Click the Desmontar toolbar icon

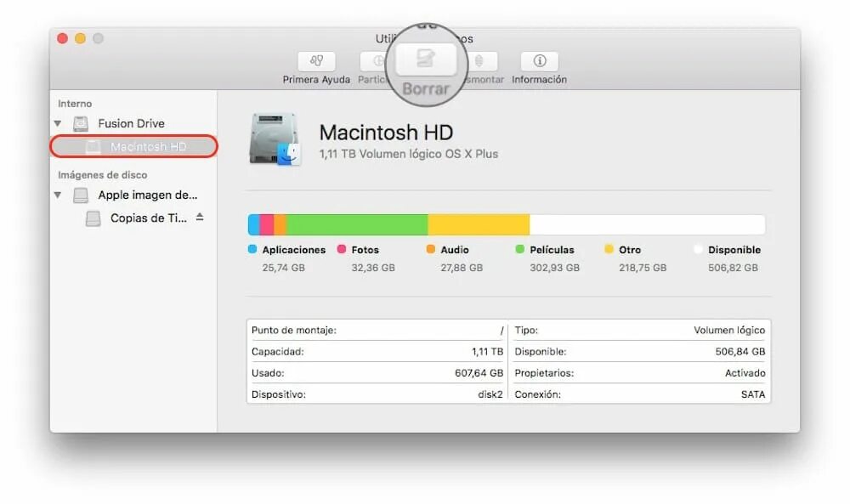click(x=481, y=61)
